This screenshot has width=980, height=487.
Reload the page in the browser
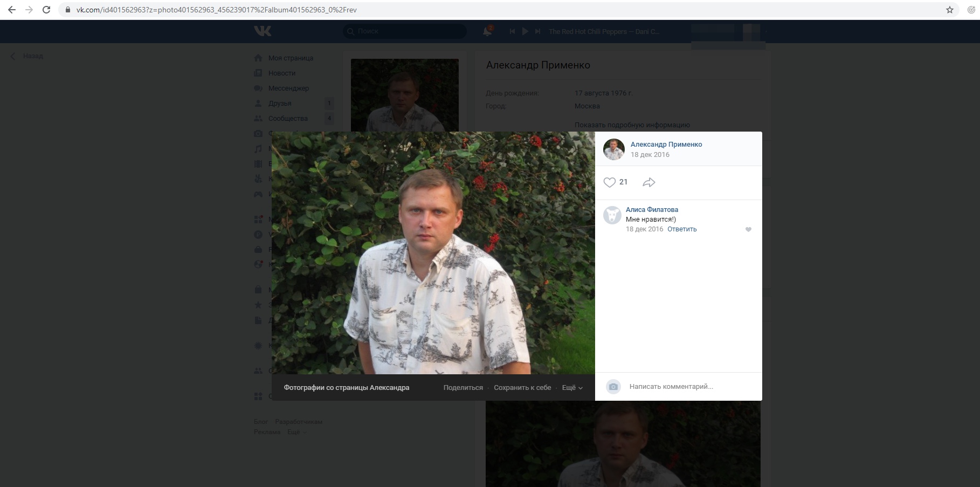(x=46, y=10)
